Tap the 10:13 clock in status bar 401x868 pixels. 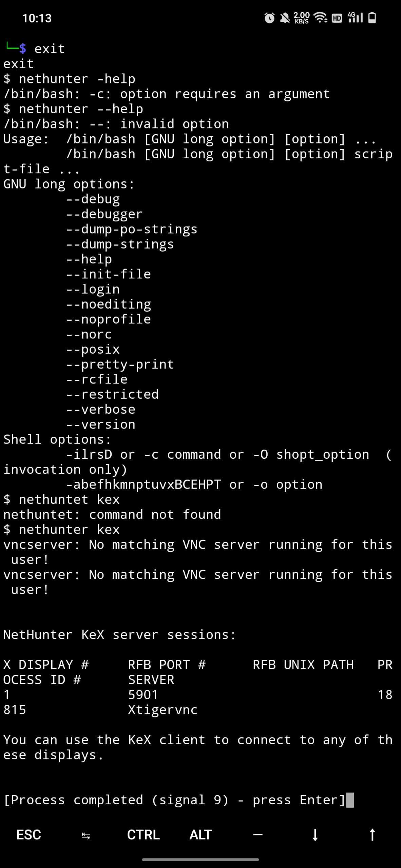click(37, 18)
